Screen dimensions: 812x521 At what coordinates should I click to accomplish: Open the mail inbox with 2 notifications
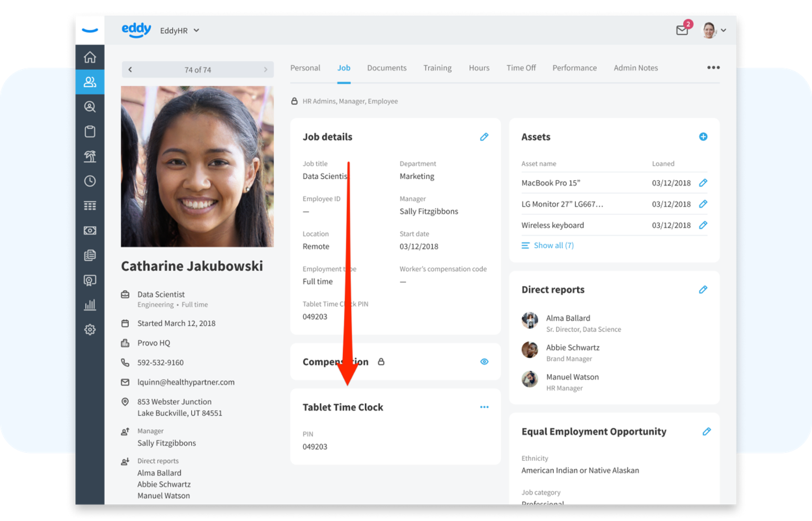[x=682, y=30]
